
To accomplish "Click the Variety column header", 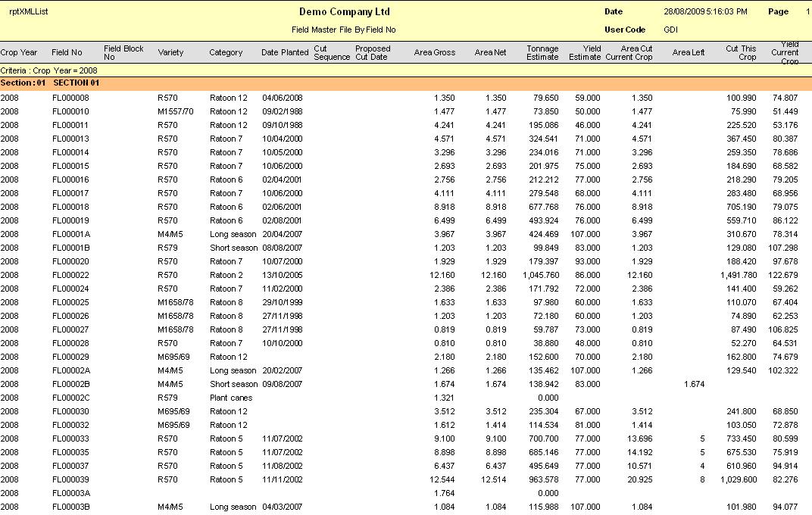I will 170,52.
